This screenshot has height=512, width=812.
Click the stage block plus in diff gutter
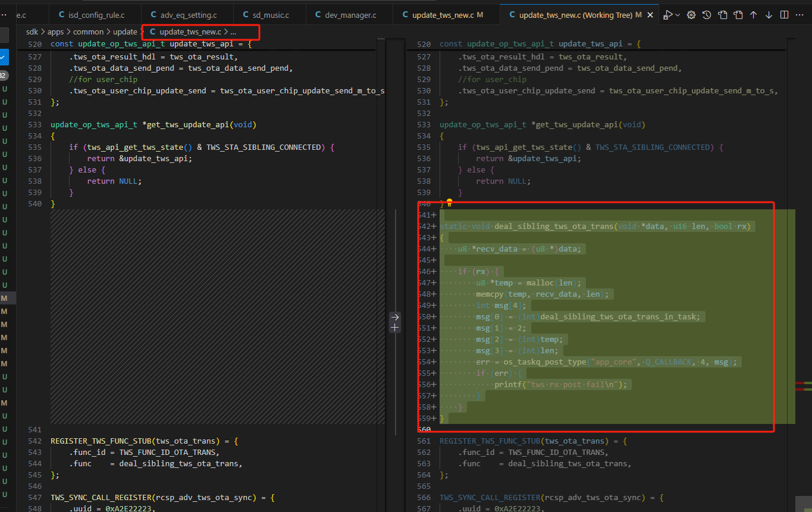point(394,328)
